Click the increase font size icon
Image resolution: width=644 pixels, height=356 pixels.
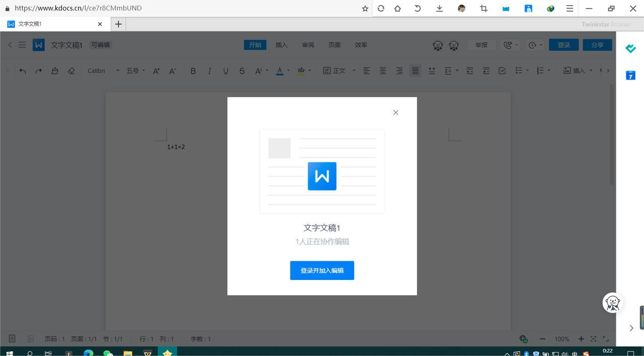(156, 71)
